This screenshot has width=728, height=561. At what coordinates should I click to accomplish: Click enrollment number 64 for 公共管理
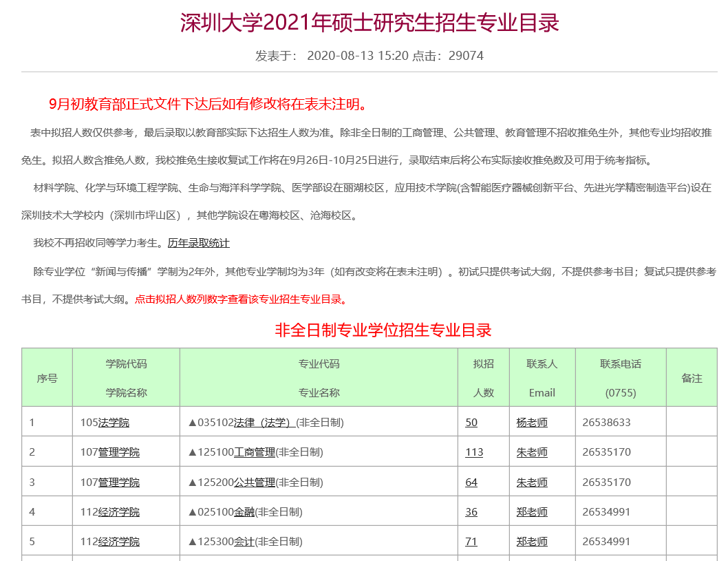(471, 482)
